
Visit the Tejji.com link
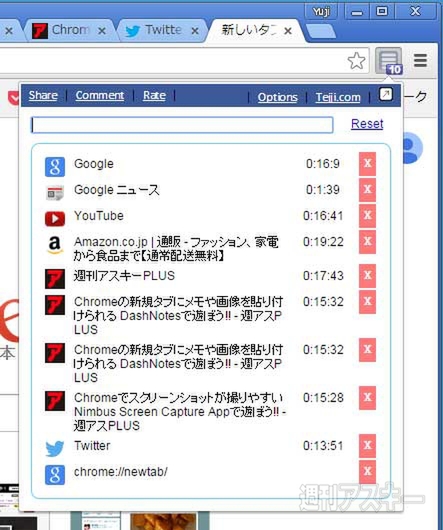click(x=338, y=98)
